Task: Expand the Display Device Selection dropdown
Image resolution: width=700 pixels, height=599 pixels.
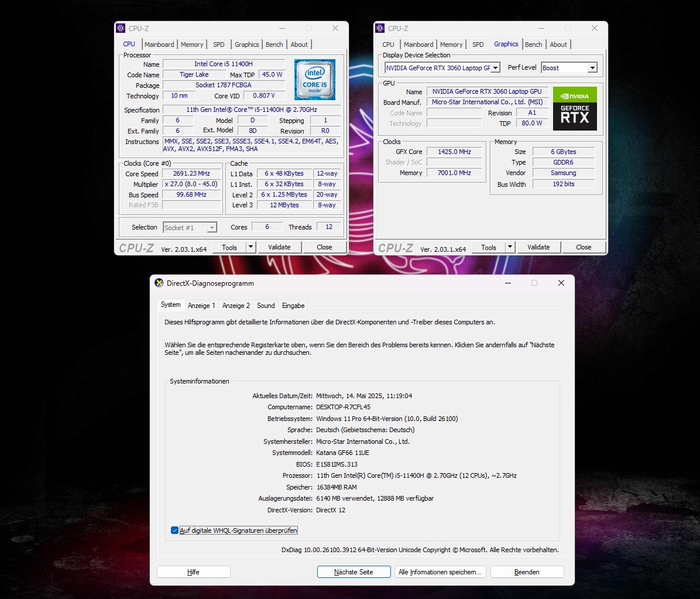Action: tap(495, 68)
